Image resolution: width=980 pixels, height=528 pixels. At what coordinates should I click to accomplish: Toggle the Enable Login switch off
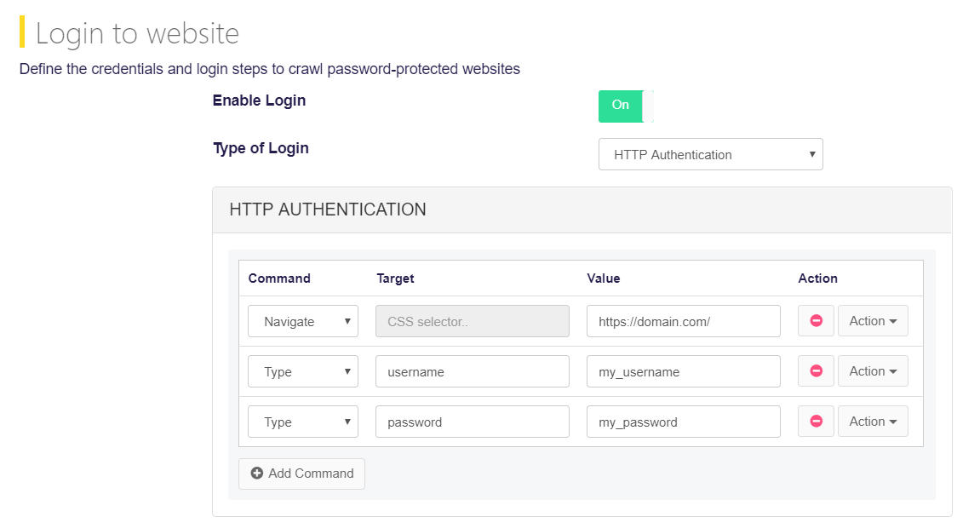coord(626,106)
